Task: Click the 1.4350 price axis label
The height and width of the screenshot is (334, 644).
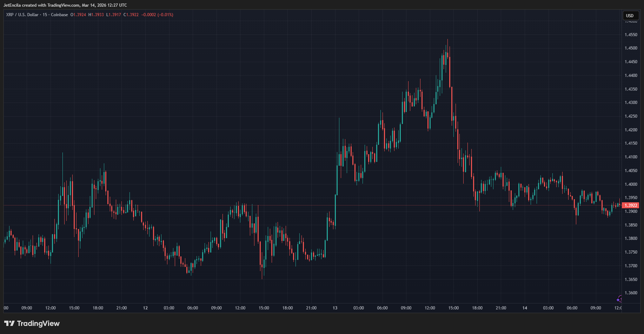Action: pos(631,89)
